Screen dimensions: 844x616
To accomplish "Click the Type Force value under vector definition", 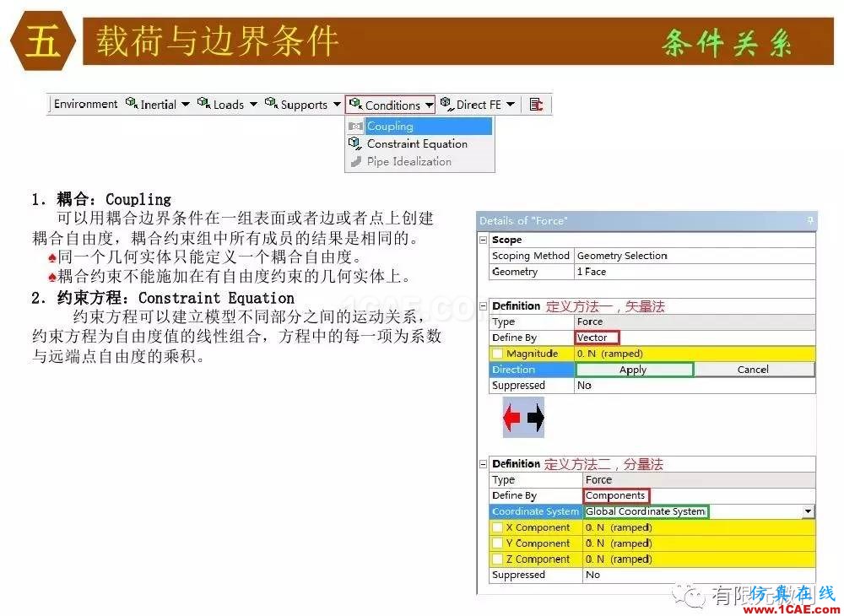I will 695,322.
